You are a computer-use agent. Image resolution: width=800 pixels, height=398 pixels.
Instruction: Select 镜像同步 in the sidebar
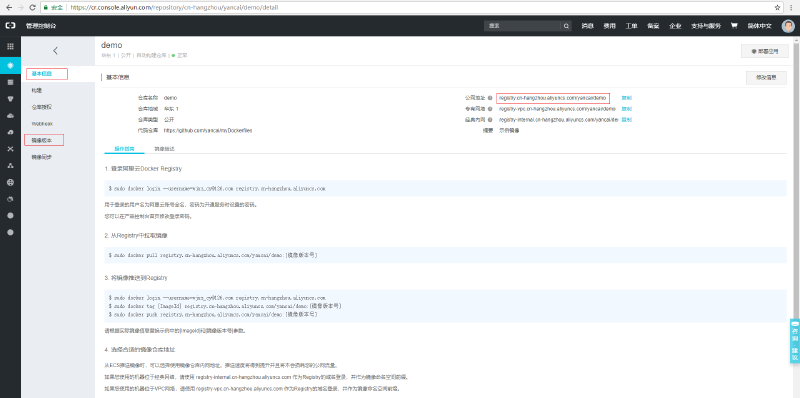[x=42, y=157]
